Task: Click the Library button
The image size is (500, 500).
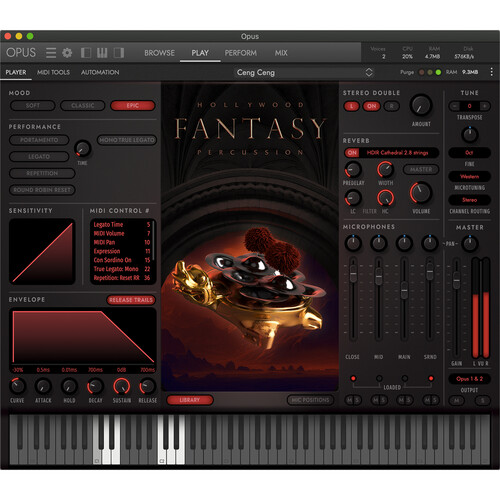Action: tap(190, 400)
